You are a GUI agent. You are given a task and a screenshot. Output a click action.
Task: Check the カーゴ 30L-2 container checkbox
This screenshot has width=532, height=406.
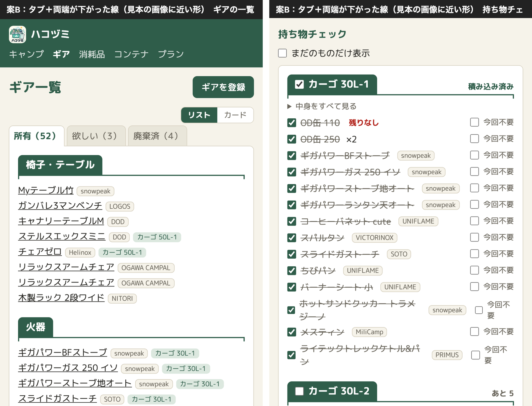[299, 391]
